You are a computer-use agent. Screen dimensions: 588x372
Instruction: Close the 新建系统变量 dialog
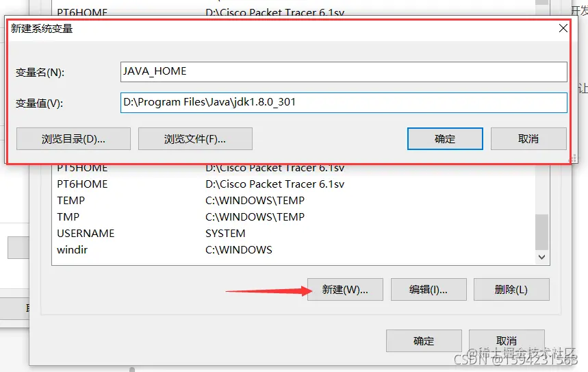pos(563,28)
